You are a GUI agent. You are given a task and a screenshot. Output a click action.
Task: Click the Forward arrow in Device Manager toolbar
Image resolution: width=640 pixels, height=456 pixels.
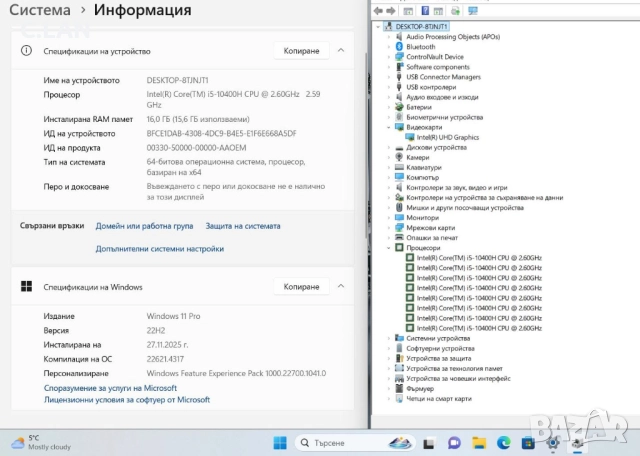(x=391, y=11)
